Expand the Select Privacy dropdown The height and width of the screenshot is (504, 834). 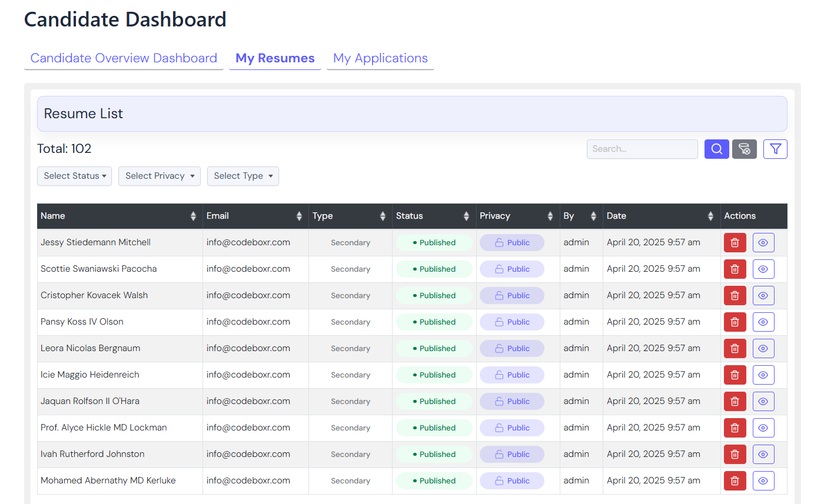(x=159, y=176)
